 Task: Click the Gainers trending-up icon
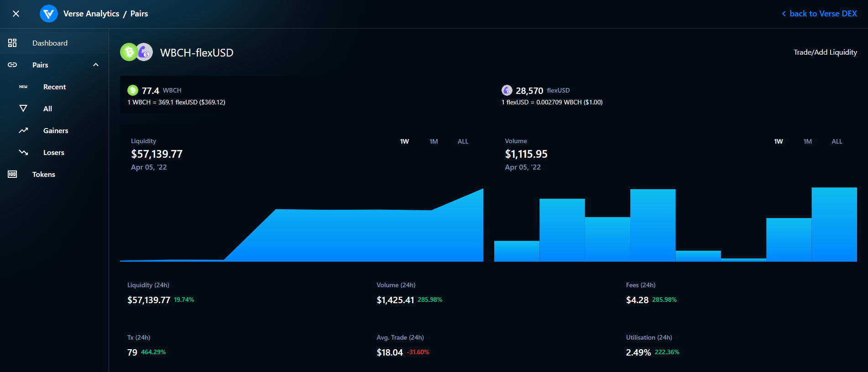pyautogui.click(x=23, y=130)
